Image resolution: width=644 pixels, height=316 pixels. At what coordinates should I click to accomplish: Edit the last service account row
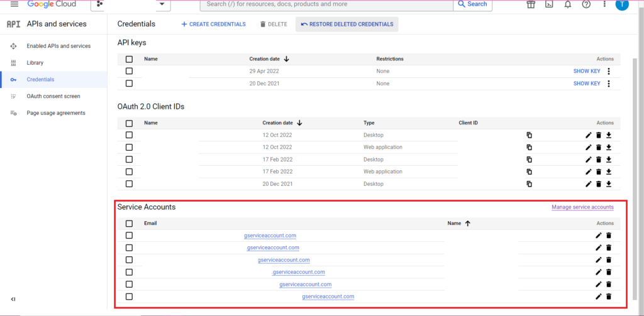pos(598,297)
